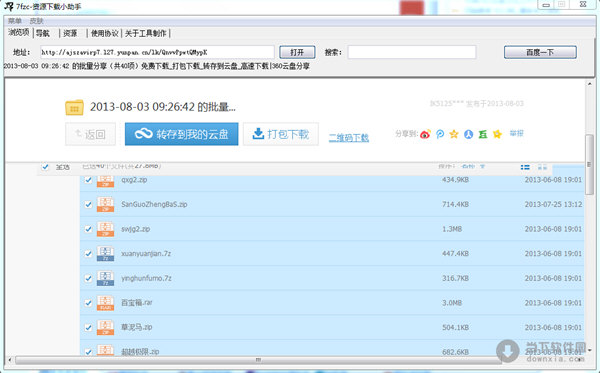
Task: Click the 7fzc app icon in title bar
Action: [8, 6]
